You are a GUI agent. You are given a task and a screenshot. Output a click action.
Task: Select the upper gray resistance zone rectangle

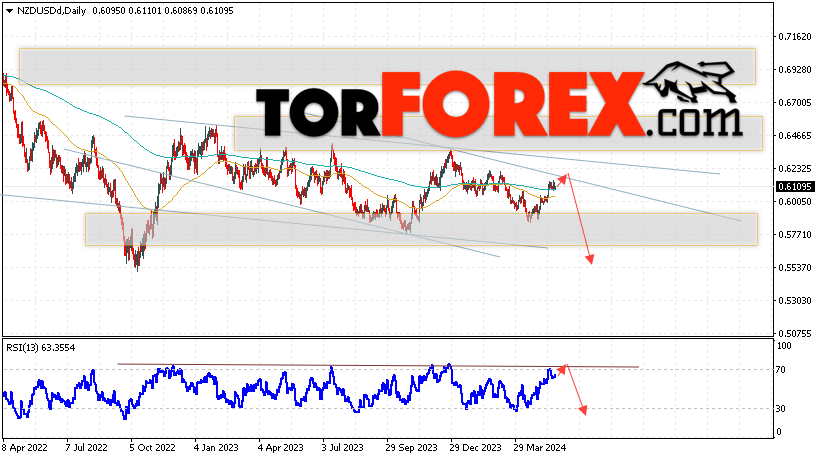(x=388, y=66)
